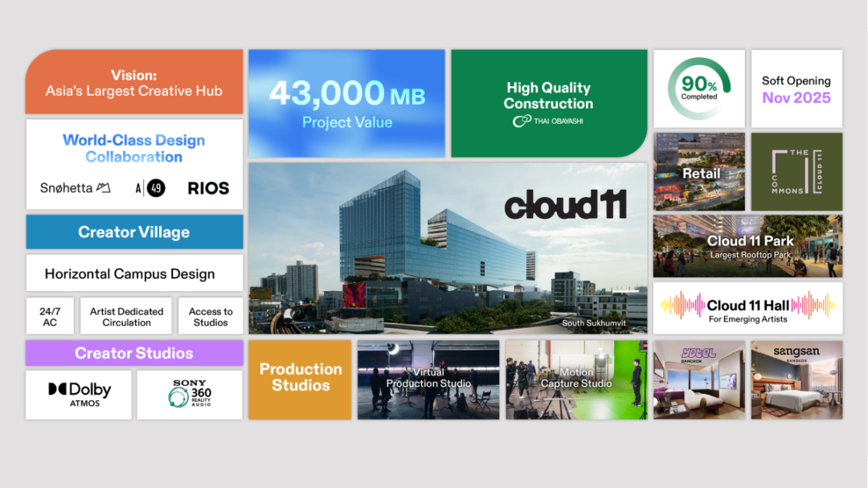The image size is (868, 488).
Task: Open the Creator Village section
Action: [x=134, y=232]
